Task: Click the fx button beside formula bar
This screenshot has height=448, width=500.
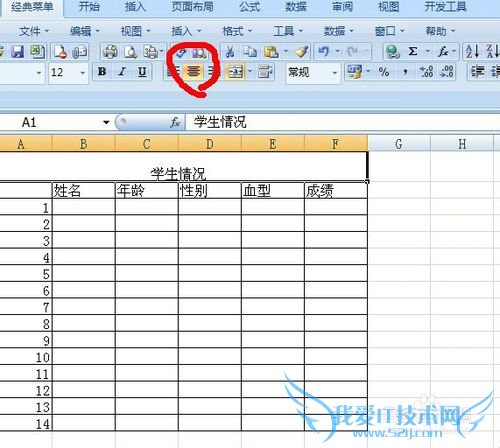Action: click(175, 122)
